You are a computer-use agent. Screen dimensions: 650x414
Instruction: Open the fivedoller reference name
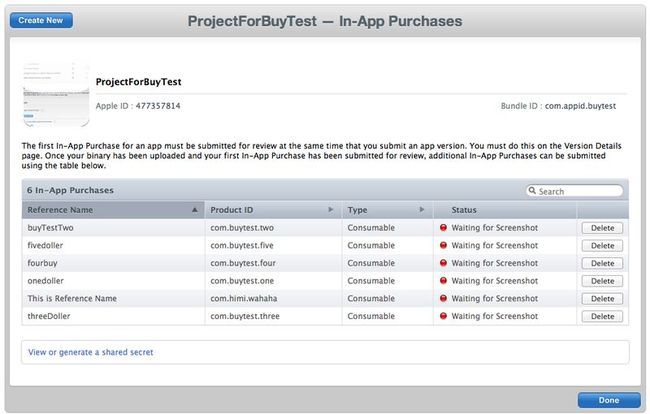45,245
